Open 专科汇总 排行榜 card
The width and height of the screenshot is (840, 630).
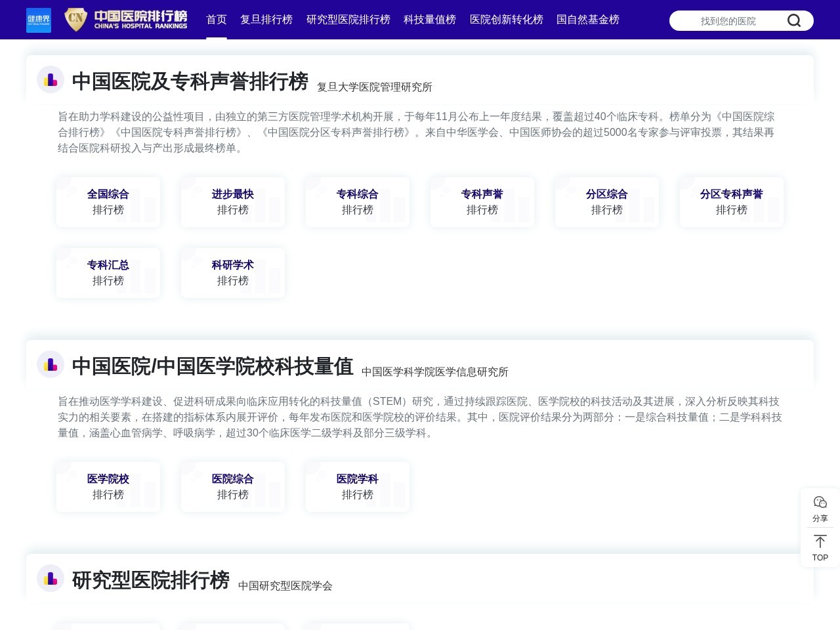[108, 273]
